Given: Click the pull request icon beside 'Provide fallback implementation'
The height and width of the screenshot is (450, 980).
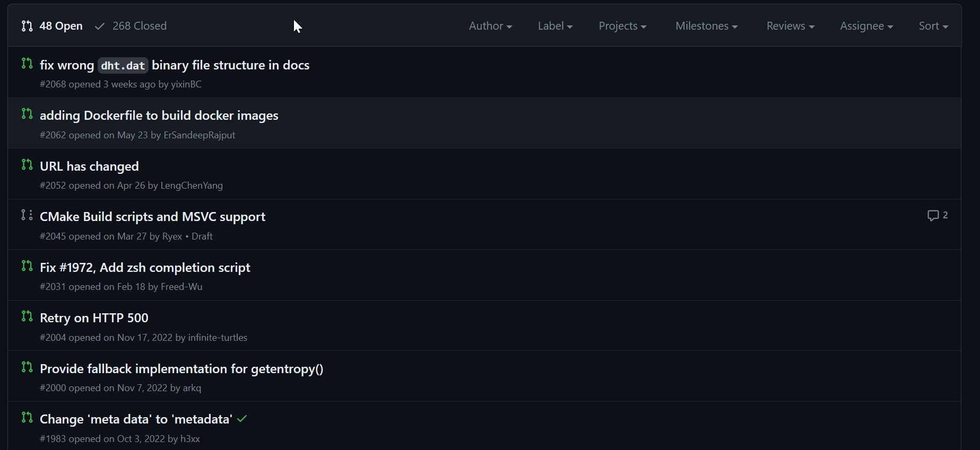Looking at the screenshot, I should click(27, 367).
